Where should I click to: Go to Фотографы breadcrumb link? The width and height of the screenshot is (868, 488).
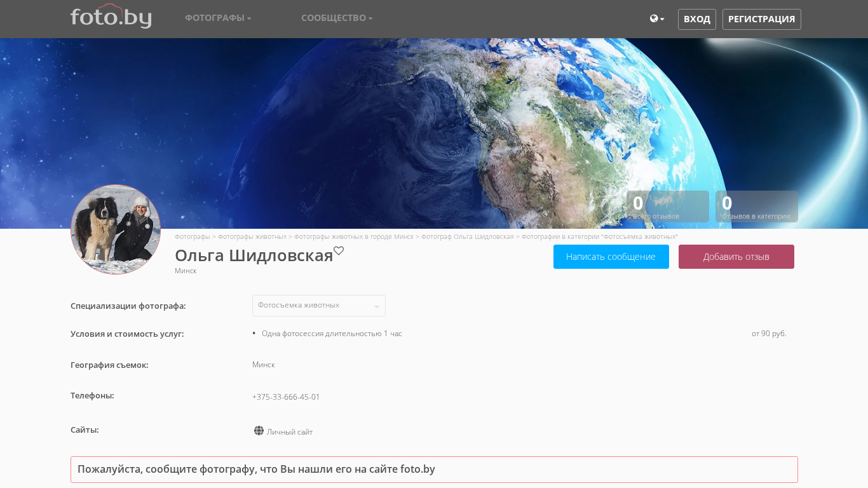click(193, 236)
